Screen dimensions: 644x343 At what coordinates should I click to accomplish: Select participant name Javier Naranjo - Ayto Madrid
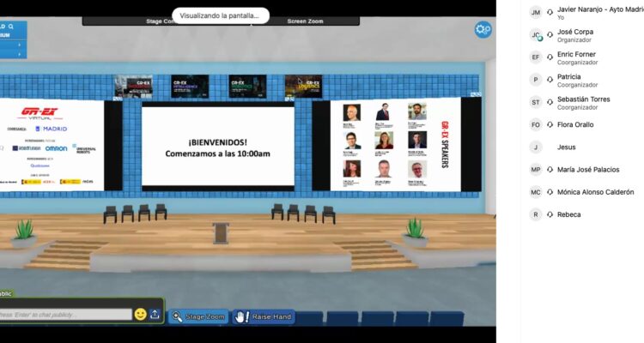click(600, 9)
